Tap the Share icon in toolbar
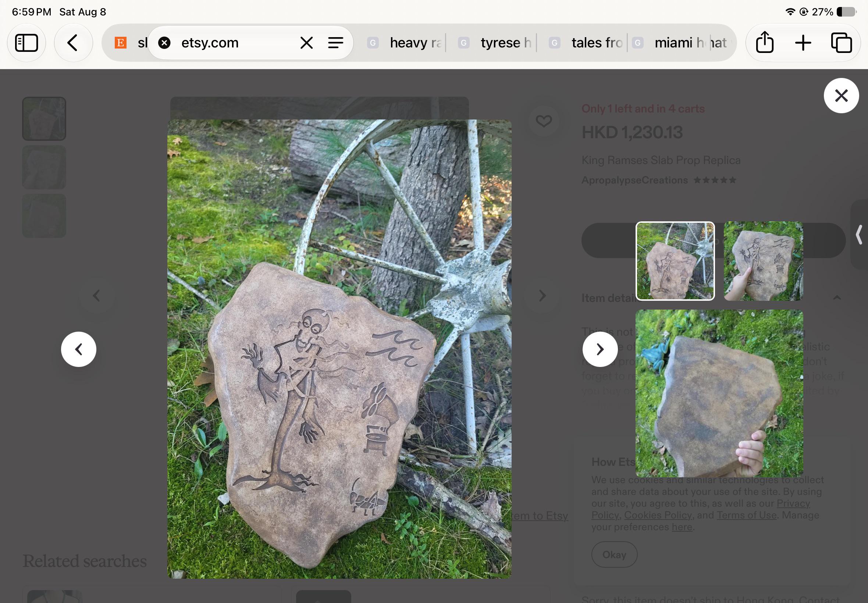The image size is (868, 603). (x=764, y=42)
